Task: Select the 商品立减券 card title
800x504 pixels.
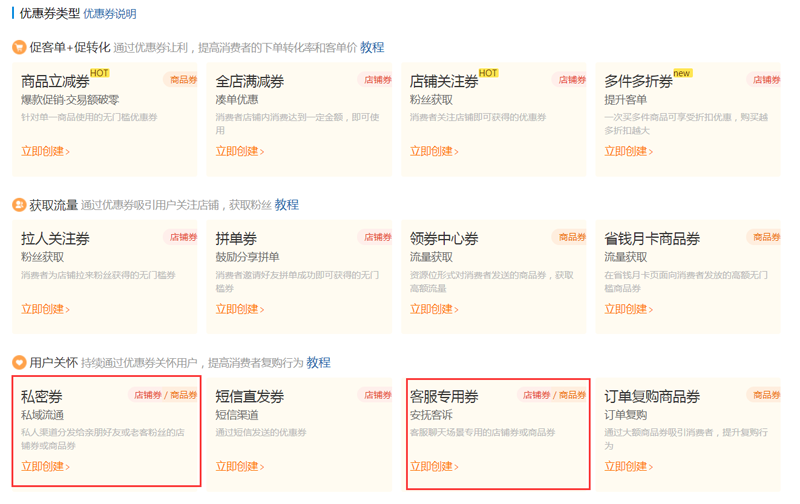Action: pos(55,82)
